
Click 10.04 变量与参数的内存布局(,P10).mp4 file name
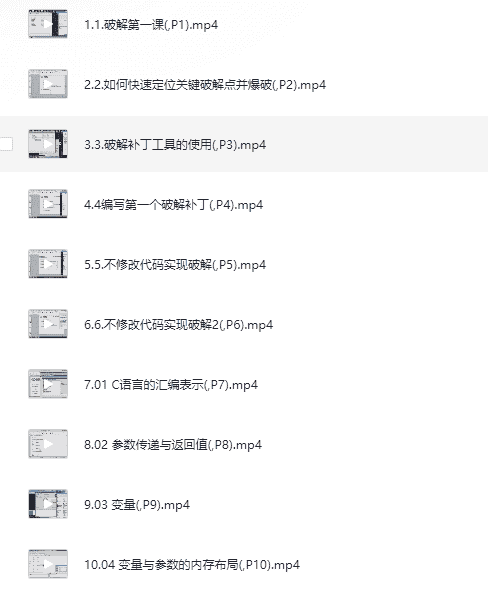tap(192, 565)
